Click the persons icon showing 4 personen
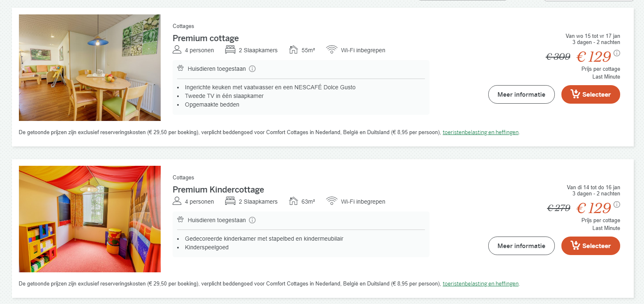 coord(177,49)
